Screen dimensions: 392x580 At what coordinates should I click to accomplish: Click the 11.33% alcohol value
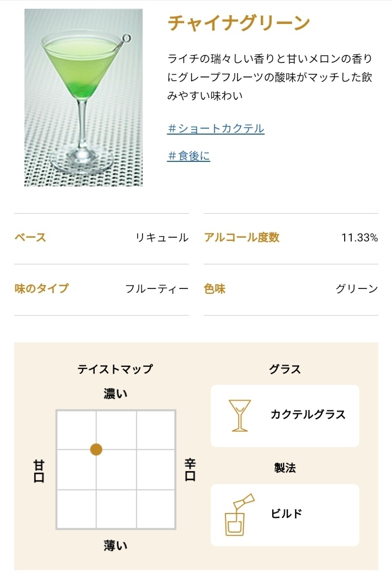[359, 238]
